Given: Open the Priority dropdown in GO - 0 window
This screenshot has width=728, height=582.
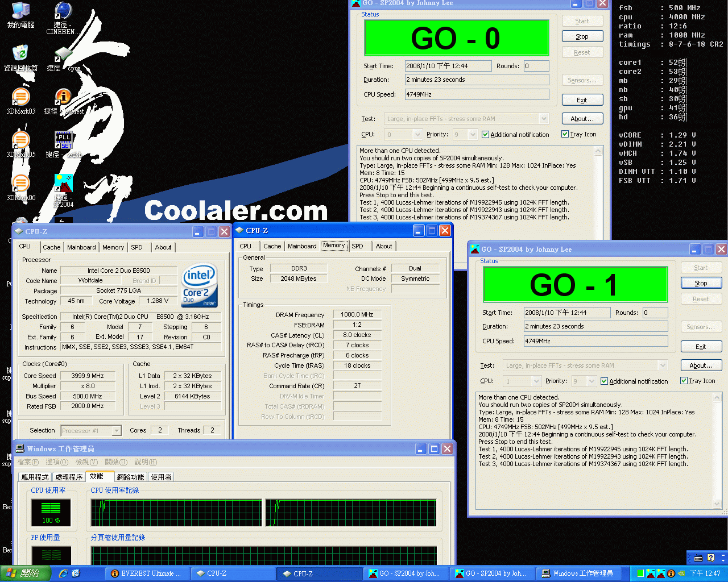Looking at the screenshot, I should coord(473,135).
